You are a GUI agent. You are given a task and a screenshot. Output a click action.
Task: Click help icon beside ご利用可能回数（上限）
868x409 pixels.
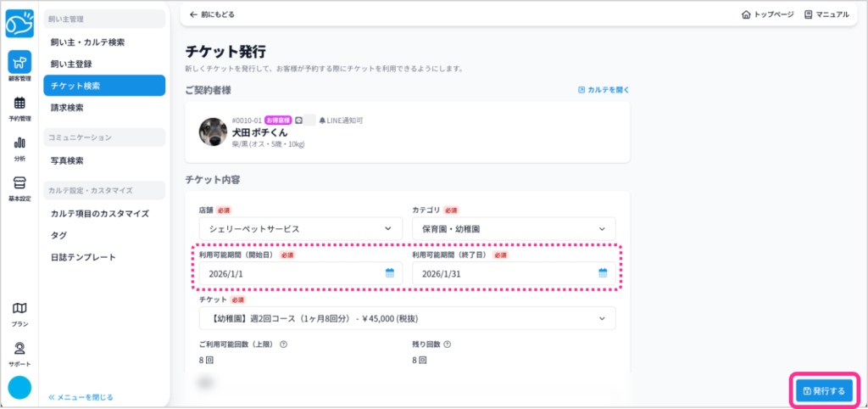coord(283,345)
